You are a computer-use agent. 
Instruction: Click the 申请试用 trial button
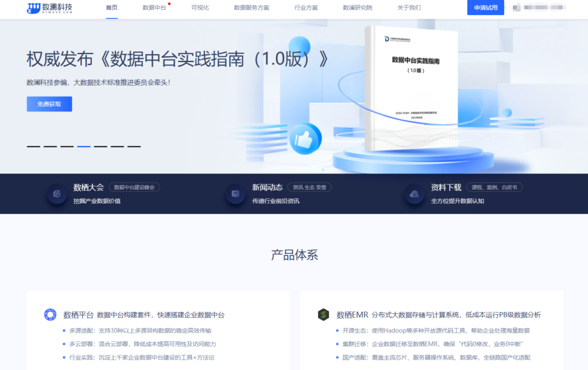[x=485, y=9]
